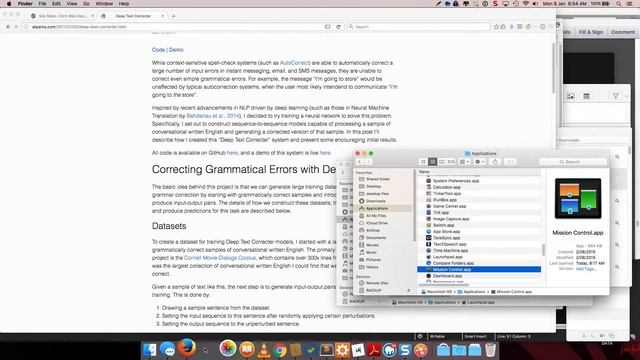640x360 pixels.
Task: Open the AutoCorrect link in the article
Action: click(x=294, y=63)
